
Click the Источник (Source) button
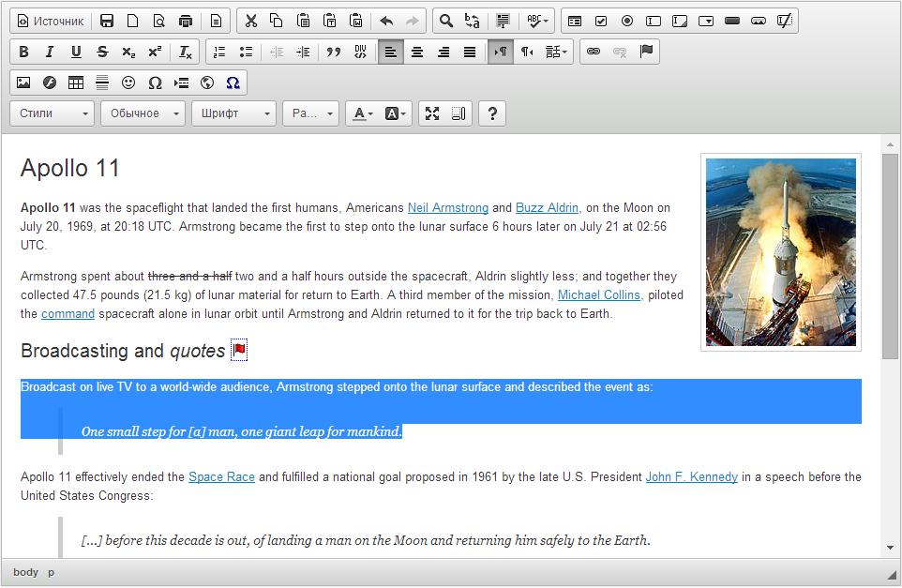(x=52, y=21)
